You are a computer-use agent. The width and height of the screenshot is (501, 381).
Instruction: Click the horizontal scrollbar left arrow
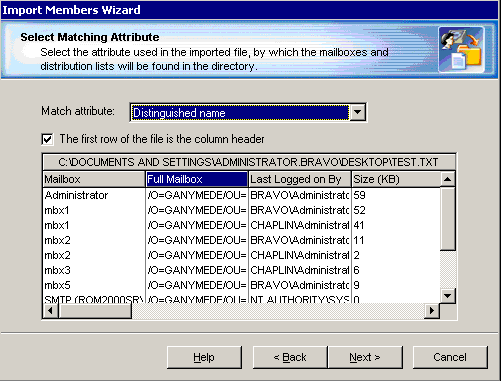coord(50,311)
